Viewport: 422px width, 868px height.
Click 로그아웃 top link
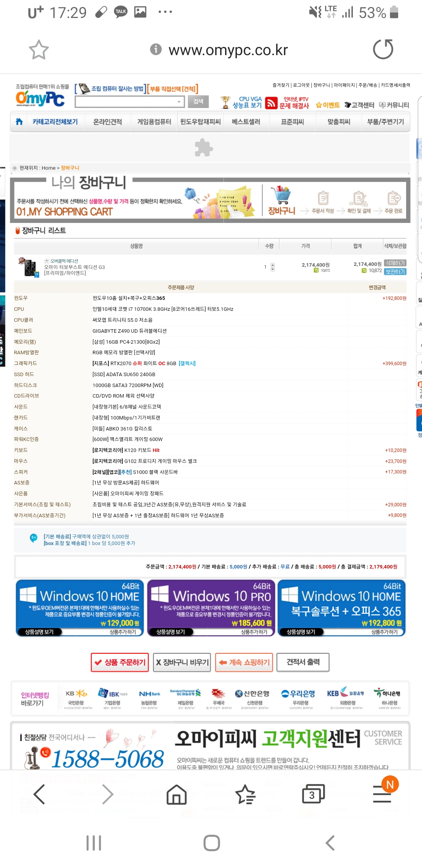[301, 85]
